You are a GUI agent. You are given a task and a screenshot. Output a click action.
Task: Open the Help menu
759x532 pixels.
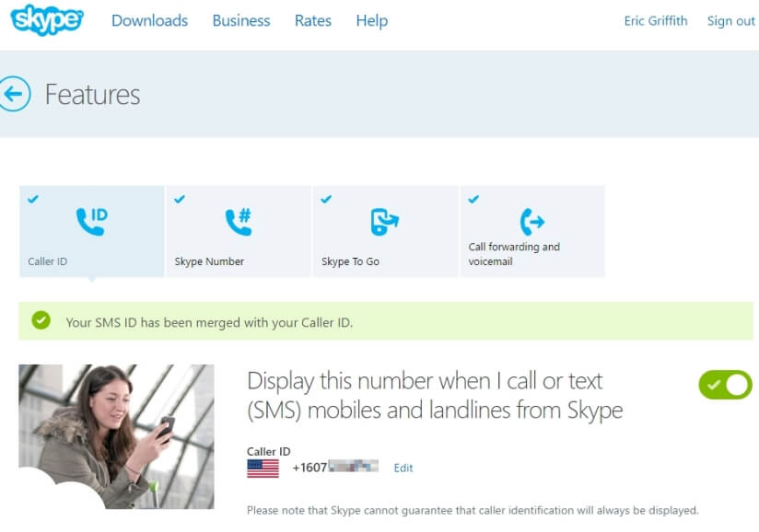pyautogui.click(x=371, y=20)
